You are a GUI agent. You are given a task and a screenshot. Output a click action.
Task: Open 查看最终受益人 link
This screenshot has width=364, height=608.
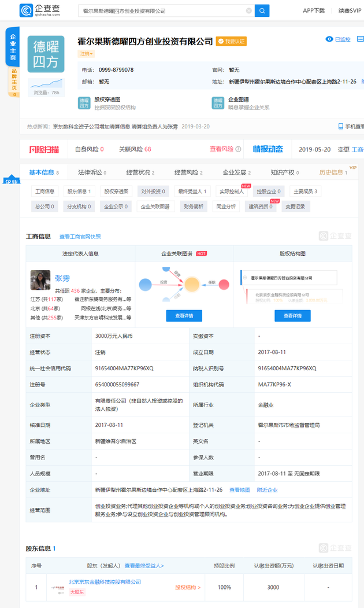(144, 566)
